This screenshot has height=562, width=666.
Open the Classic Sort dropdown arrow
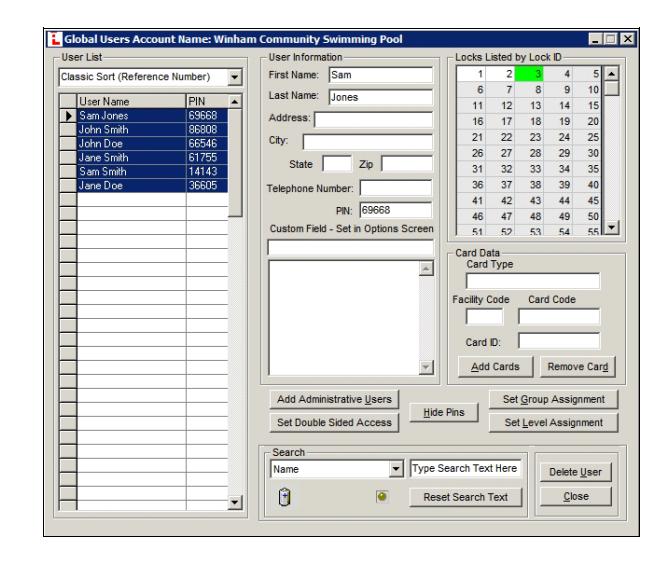pos(234,77)
